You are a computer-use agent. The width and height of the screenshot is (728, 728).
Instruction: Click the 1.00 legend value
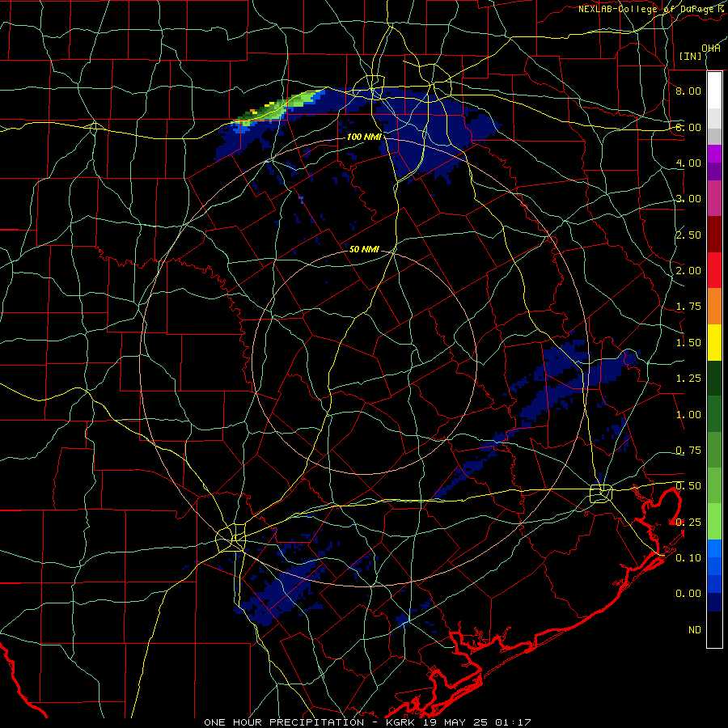coord(688,415)
